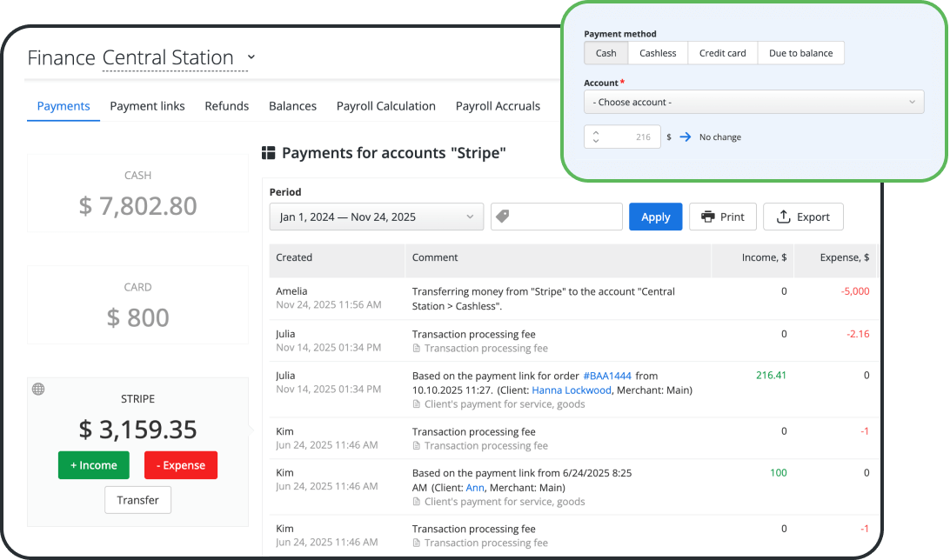Click the blue arrow icon next to the amount

[685, 137]
